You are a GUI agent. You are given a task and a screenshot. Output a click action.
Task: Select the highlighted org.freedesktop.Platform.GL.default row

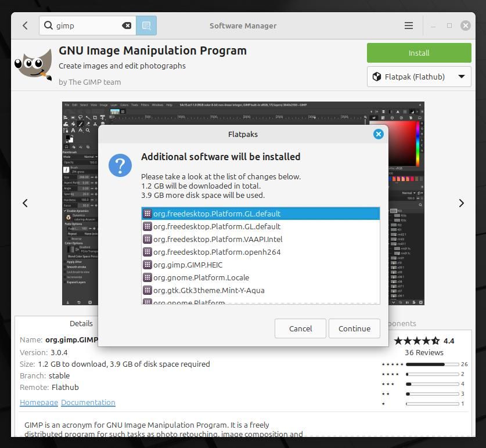[260, 214]
